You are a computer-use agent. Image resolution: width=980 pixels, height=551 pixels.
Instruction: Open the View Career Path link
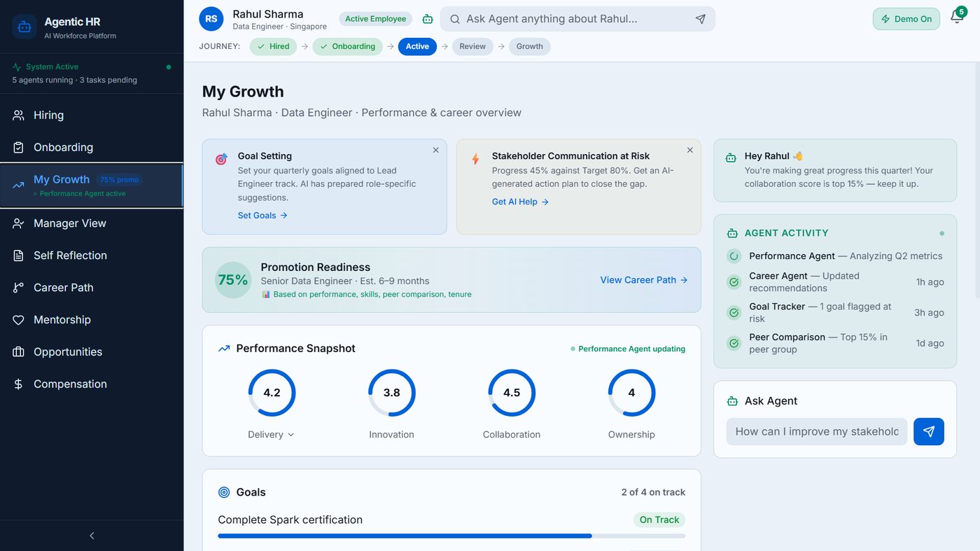pos(644,280)
